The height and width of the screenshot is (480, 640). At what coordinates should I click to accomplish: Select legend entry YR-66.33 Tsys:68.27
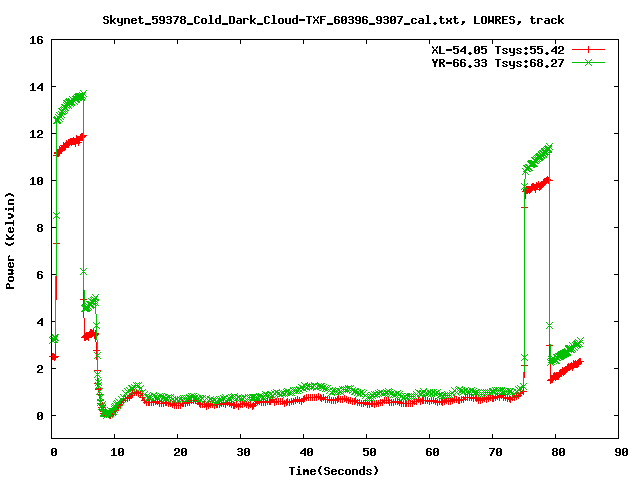coord(498,63)
